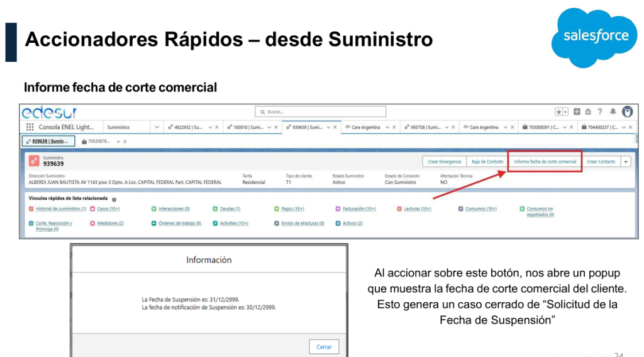Image resolution: width=644 pixels, height=357 pixels.
Task: Open the App Launcher grid icon
Action: click(x=30, y=127)
